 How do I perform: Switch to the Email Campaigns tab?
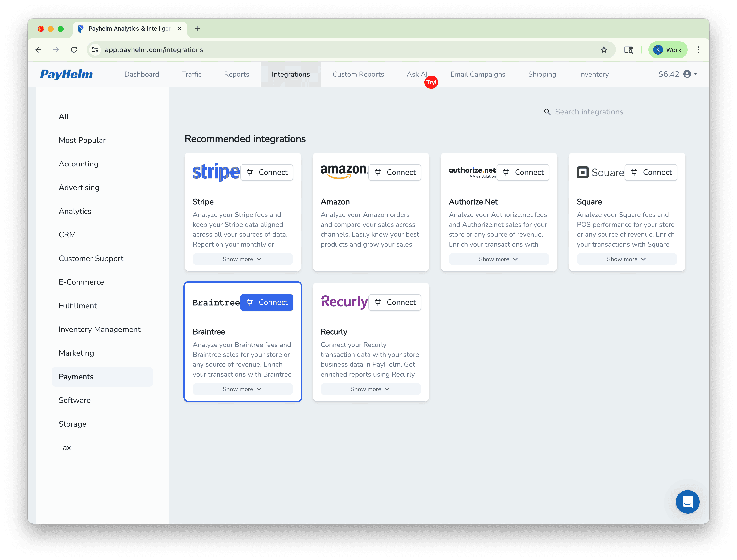pos(478,74)
